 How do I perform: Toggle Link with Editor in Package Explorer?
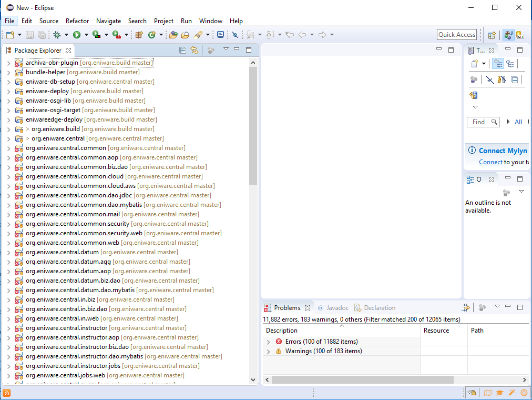coord(194,50)
